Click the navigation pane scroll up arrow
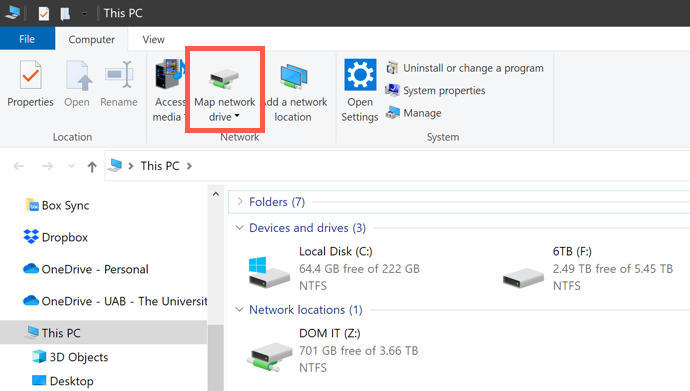Viewport: 690px width, 391px height. tap(216, 194)
